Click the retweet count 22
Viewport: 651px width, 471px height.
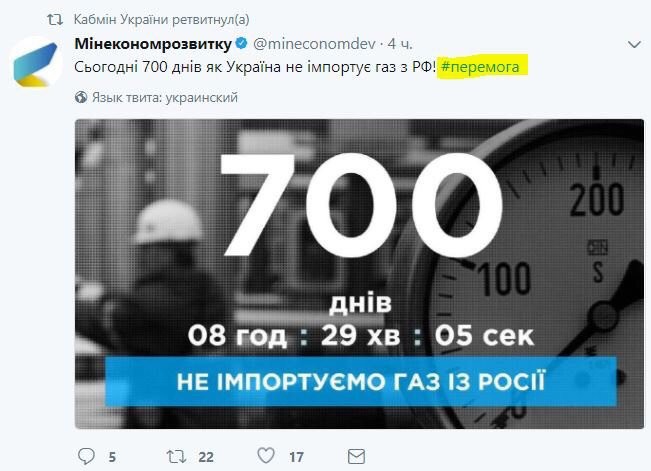(206, 457)
